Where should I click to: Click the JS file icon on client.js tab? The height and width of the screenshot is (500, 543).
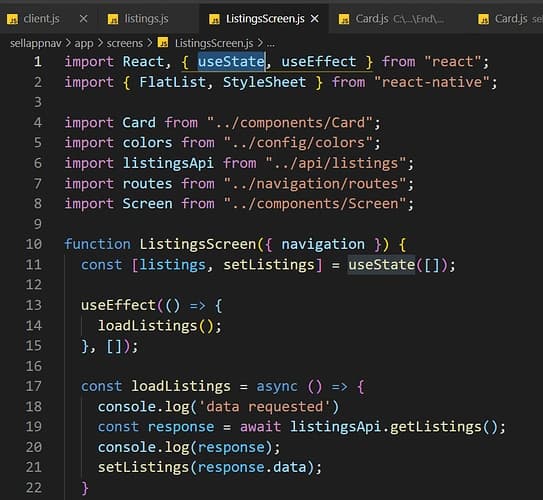point(12,19)
